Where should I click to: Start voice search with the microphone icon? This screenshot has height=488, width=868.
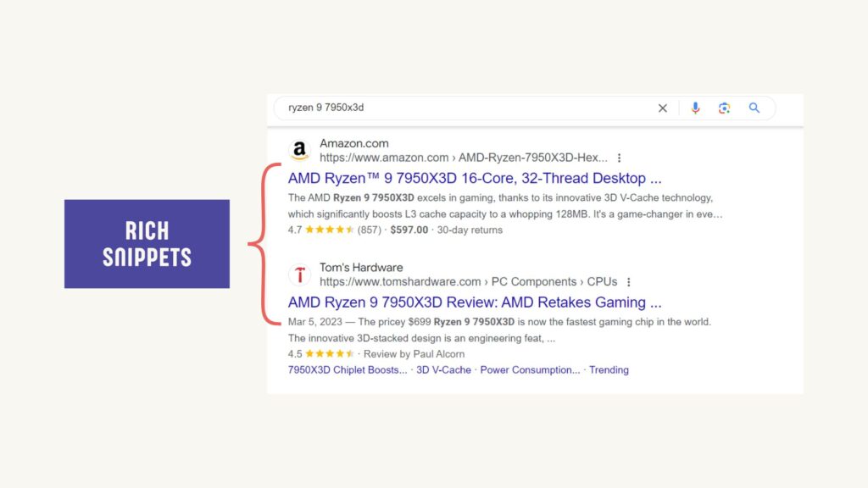click(695, 108)
